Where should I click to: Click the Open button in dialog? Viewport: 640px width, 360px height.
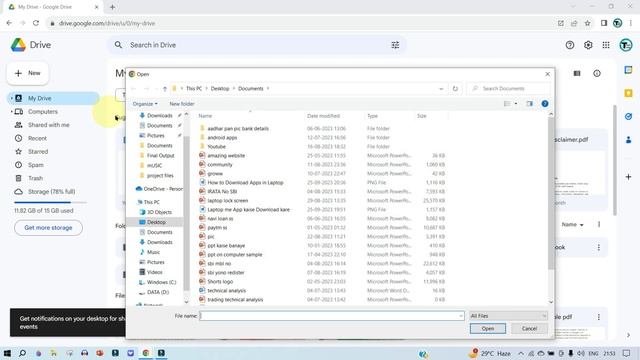pos(488,329)
